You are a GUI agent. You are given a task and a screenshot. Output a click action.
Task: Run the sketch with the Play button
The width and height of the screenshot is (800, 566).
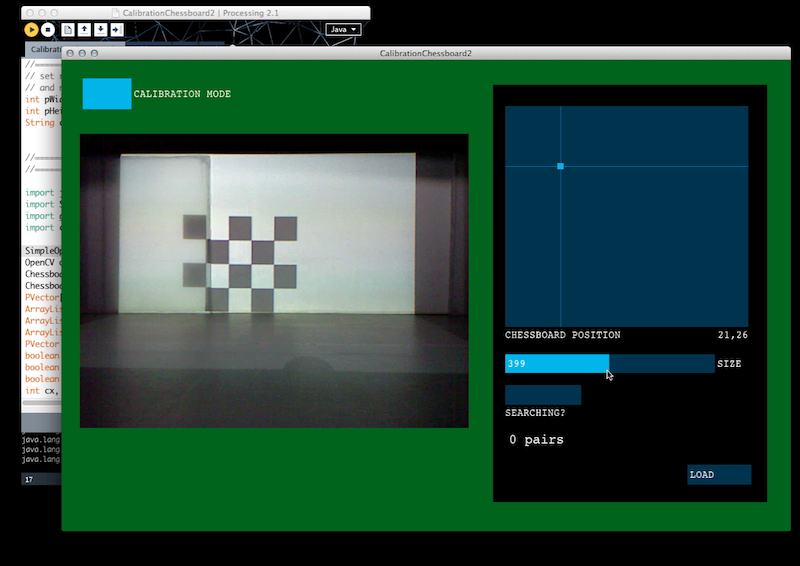[x=31, y=30]
